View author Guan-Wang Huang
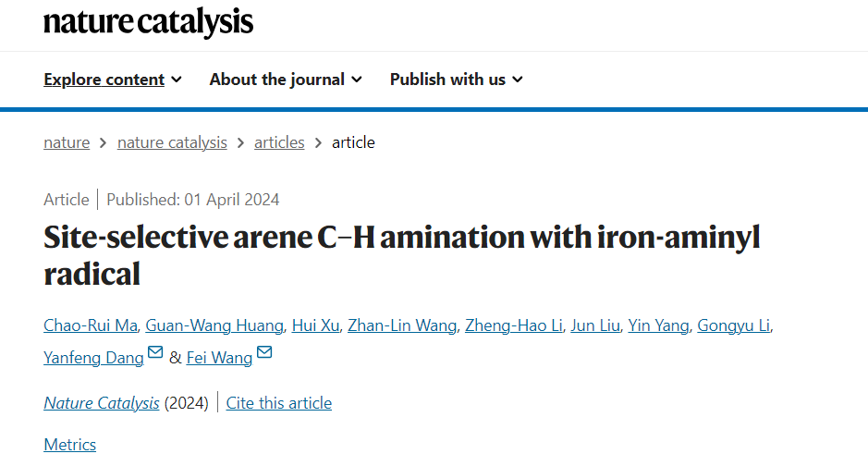 (x=214, y=325)
